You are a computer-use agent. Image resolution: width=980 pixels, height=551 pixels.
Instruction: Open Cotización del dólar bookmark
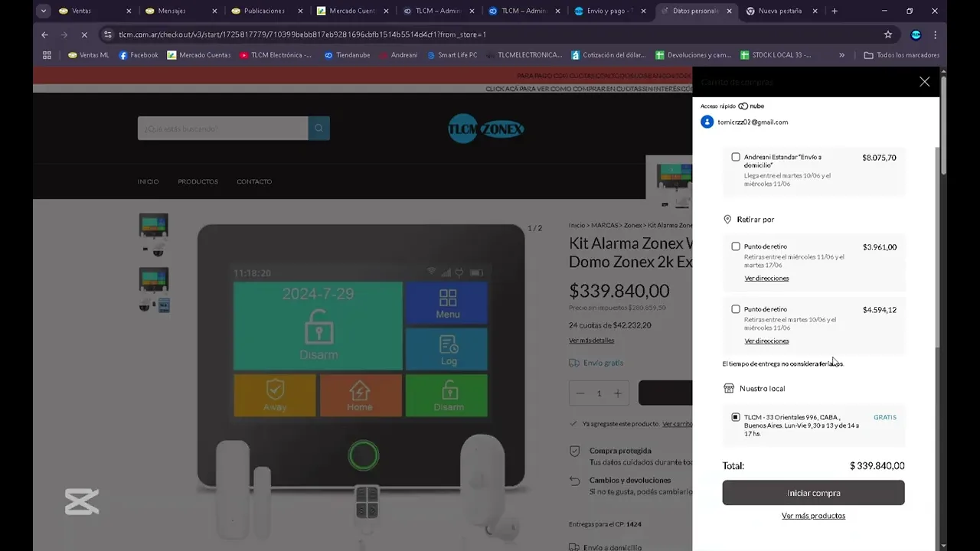pyautogui.click(x=609, y=55)
